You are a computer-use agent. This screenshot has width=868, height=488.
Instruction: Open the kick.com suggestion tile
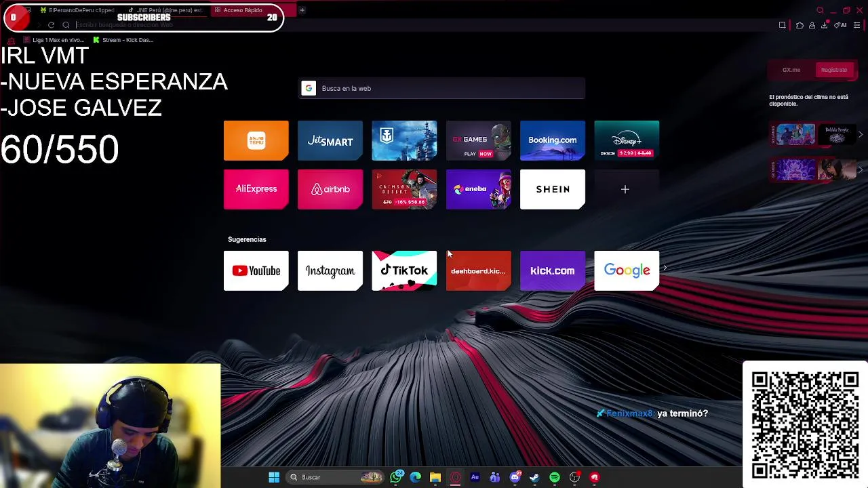553,270
